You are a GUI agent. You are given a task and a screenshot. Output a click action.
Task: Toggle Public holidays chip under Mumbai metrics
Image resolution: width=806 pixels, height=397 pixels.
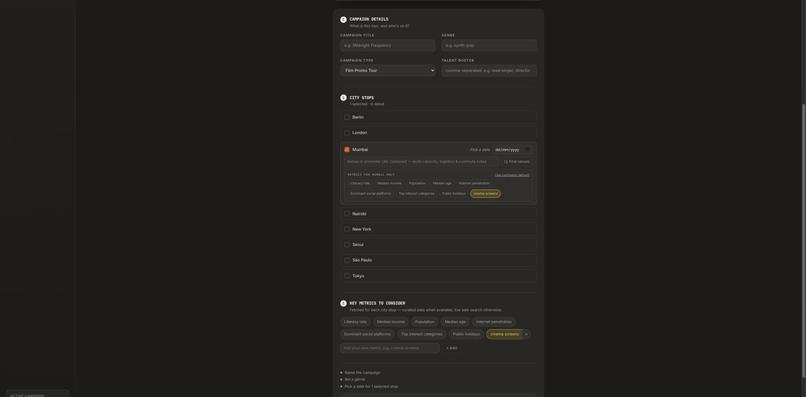pyautogui.click(x=453, y=194)
